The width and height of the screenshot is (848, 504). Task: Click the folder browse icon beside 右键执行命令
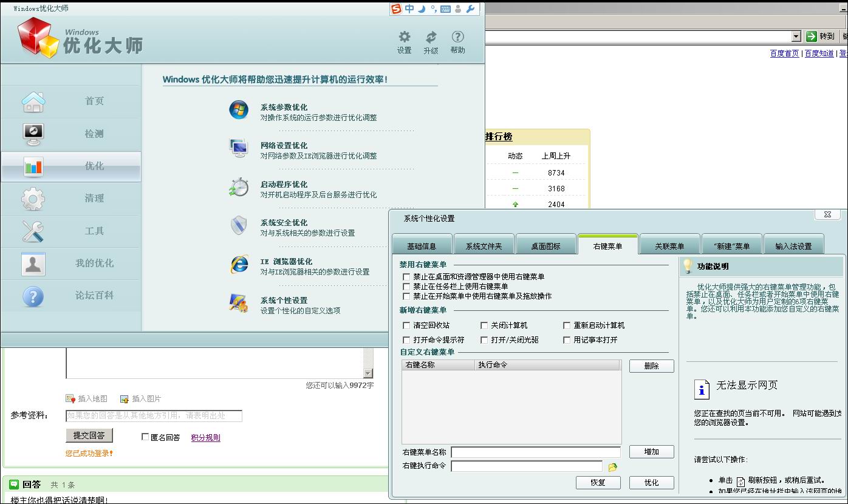612,467
